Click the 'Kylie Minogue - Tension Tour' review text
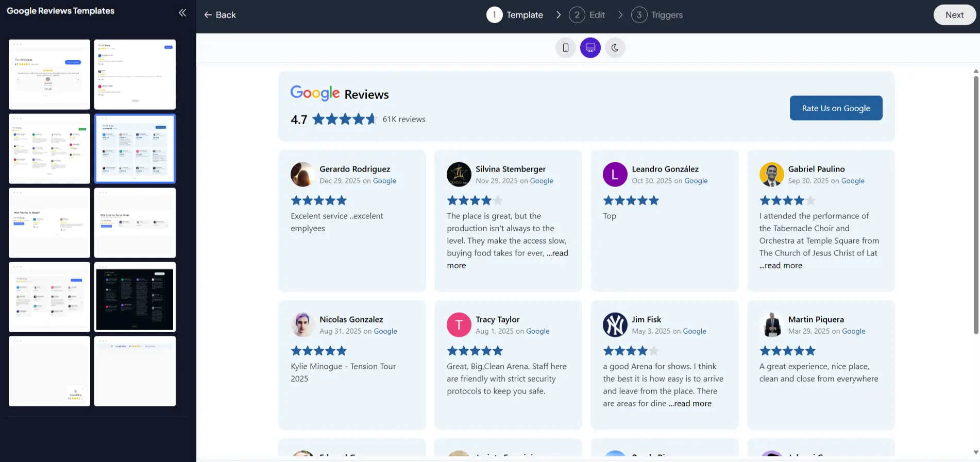This screenshot has width=980, height=462. [343, 372]
